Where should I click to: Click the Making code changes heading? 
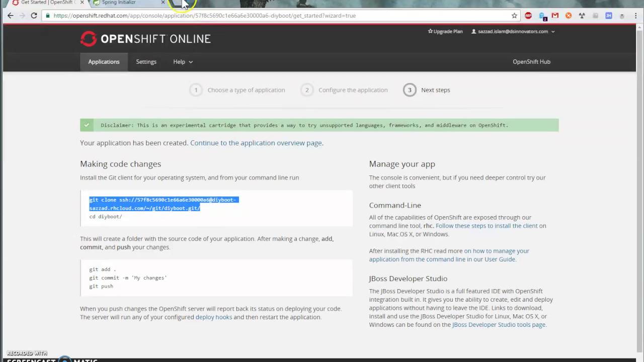point(120,164)
